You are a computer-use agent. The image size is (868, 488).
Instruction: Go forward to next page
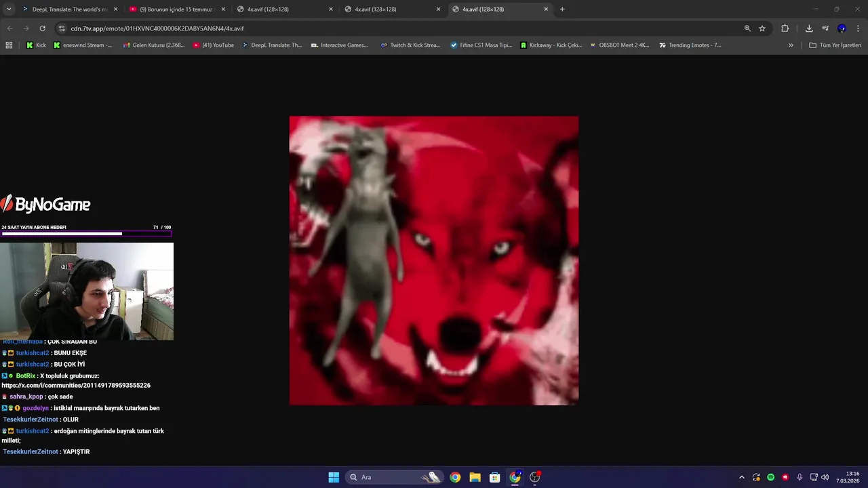click(x=26, y=28)
